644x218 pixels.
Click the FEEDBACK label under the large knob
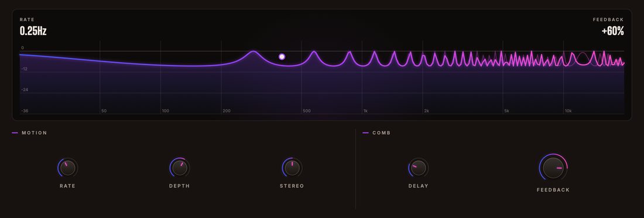pos(553,190)
